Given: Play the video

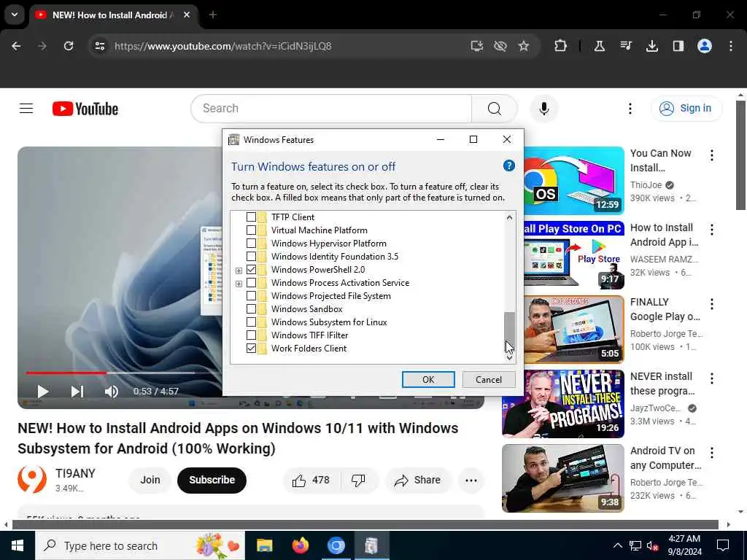Looking at the screenshot, I should 43,392.
